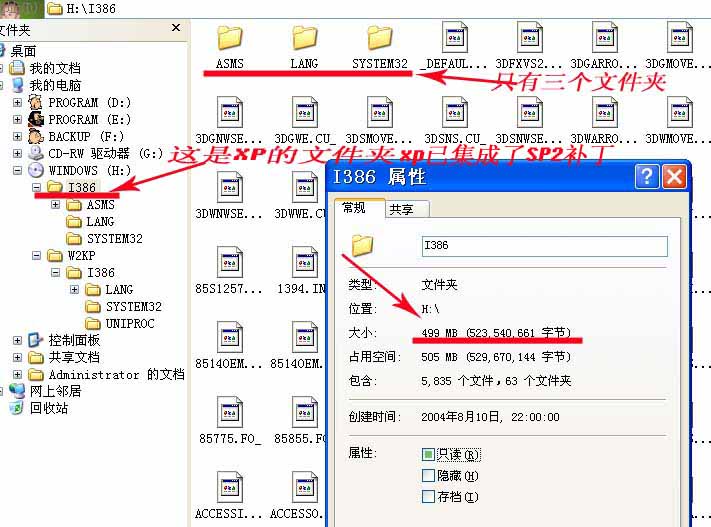The height and width of the screenshot is (527, 711).
Task: Select the 3DGNWSE... file icon
Action: (229, 112)
